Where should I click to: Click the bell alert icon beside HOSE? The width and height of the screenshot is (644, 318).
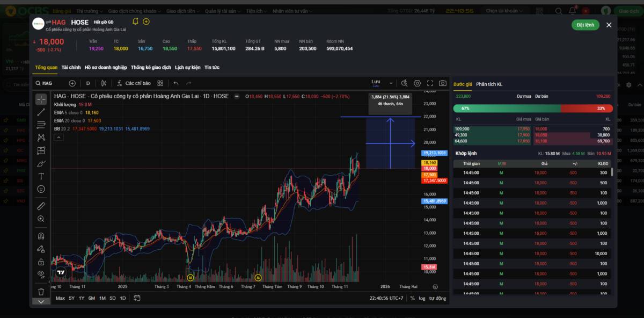click(135, 21)
